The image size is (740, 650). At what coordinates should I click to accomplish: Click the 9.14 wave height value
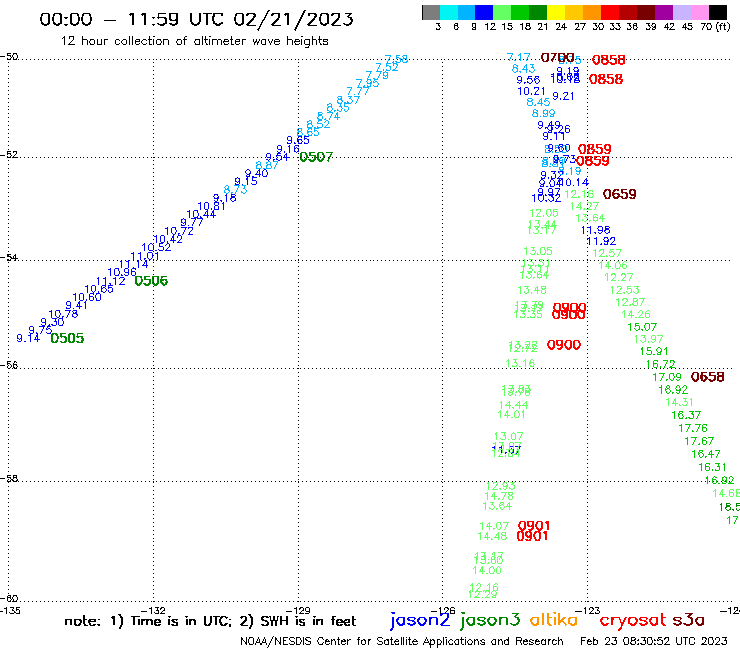tap(28, 338)
